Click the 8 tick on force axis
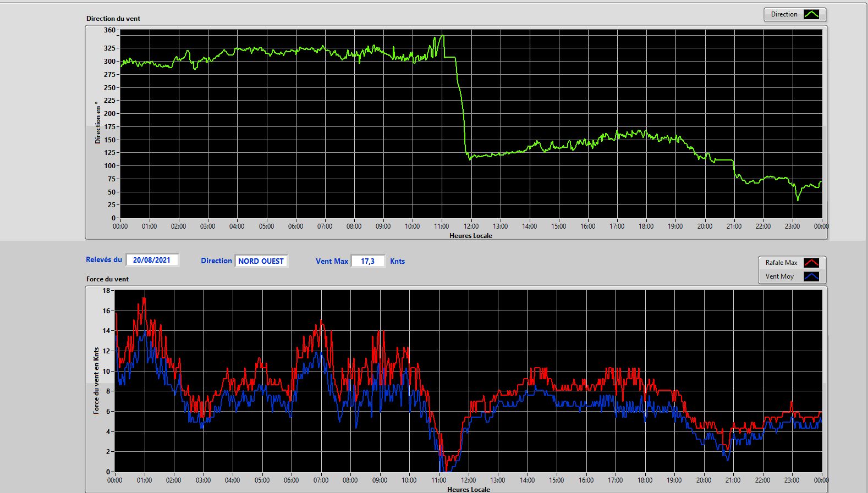868x493 pixels. [108, 391]
